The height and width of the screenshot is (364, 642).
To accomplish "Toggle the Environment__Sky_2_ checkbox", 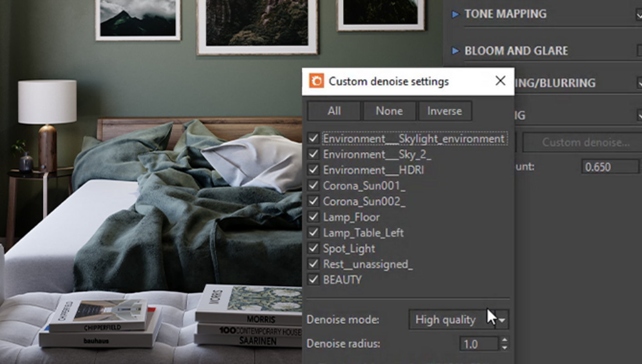I will (x=313, y=154).
